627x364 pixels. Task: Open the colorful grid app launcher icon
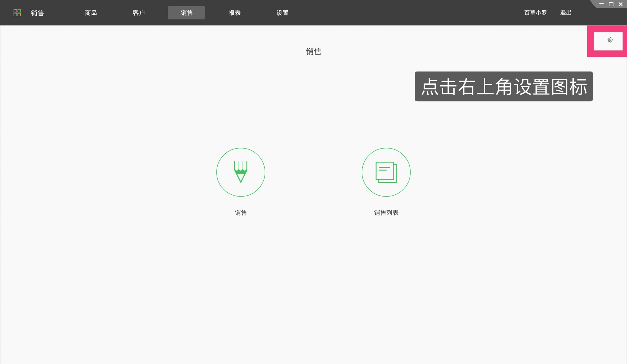tap(17, 13)
